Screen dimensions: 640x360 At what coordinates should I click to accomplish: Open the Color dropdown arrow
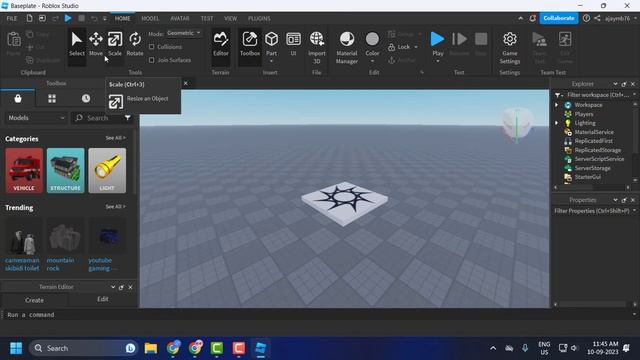[372, 61]
